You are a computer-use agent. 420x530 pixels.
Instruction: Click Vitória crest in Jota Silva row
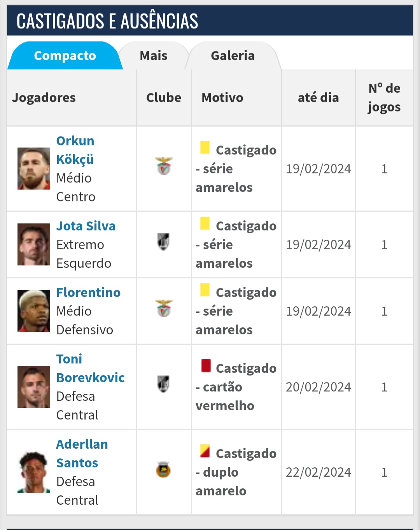coord(163,242)
